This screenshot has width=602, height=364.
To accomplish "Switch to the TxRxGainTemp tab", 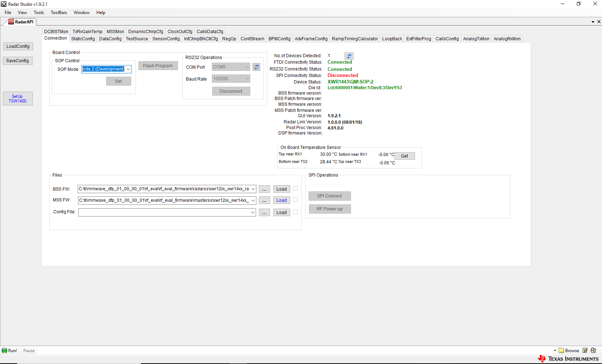I will (87, 32).
